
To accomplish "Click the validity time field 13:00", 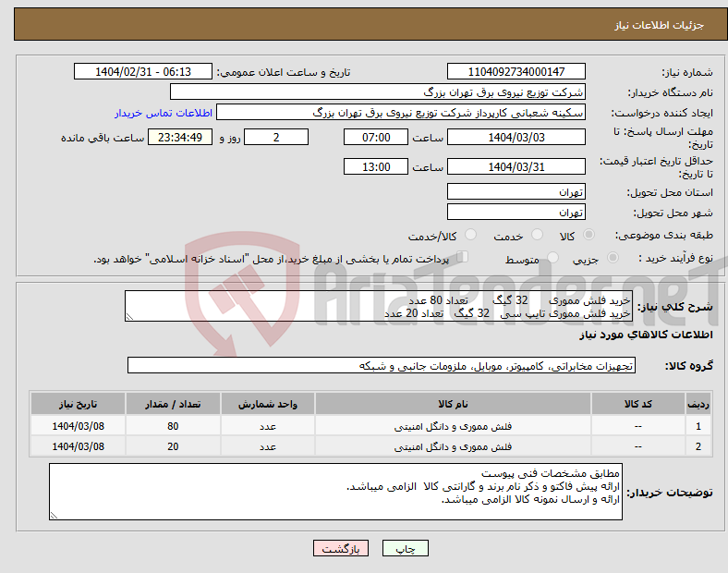I will (376, 166).
